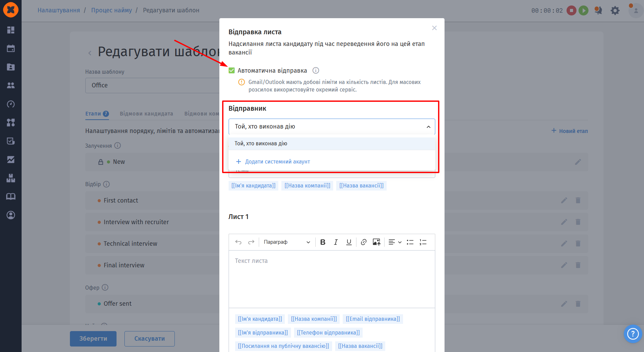644x352 pixels.
Task: Show info tooltip for Автоматична відправка
Action: tap(316, 71)
